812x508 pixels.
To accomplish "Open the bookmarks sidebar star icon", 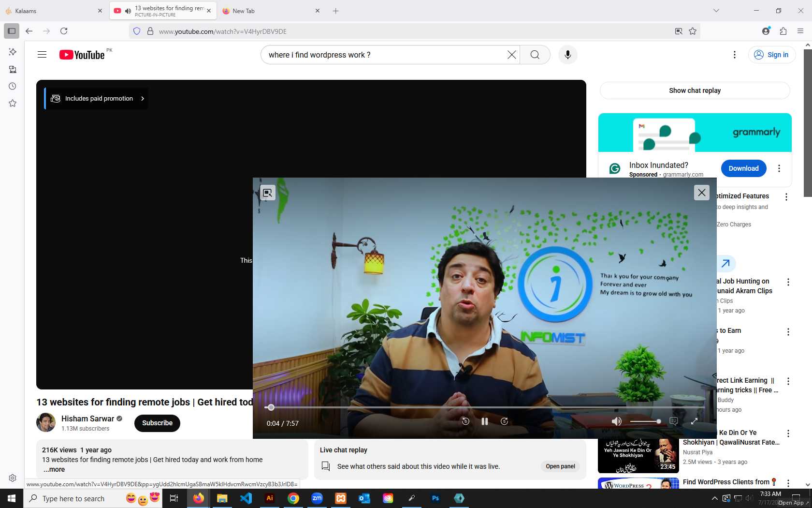I will point(13,103).
